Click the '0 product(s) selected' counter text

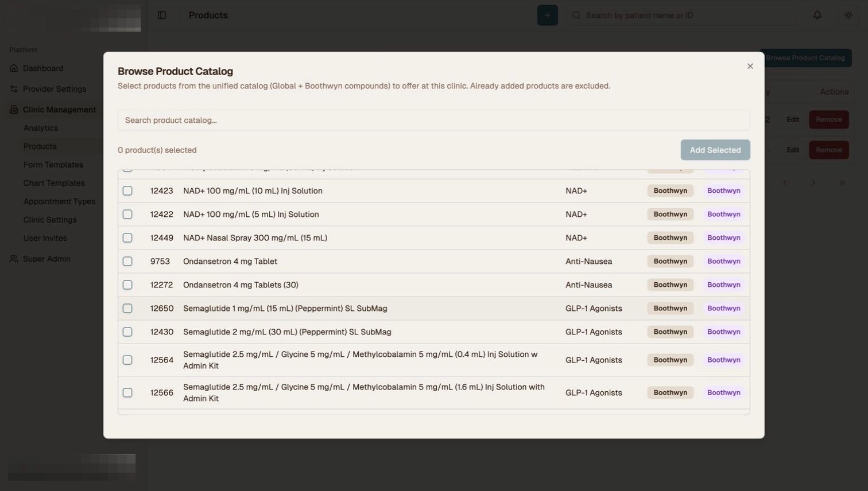(x=157, y=150)
